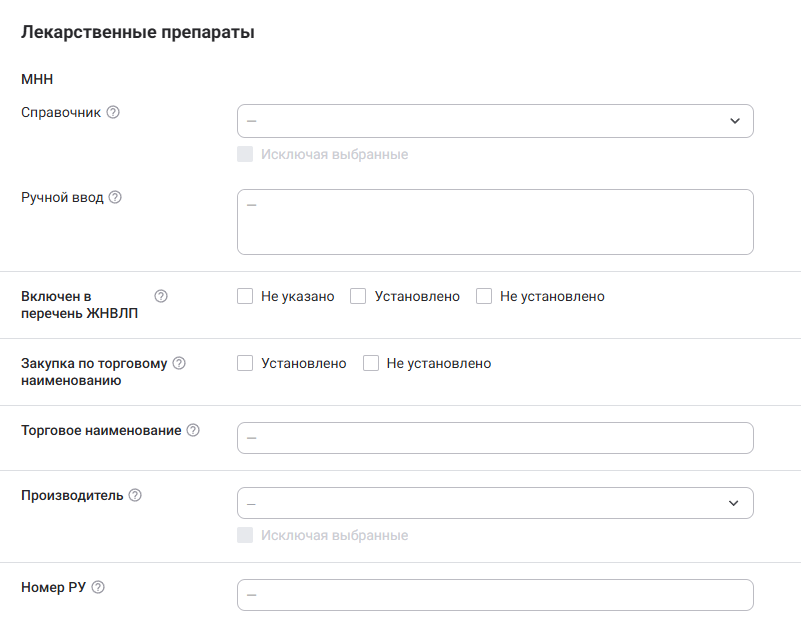801x624 pixels.
Task: Click help icon near Торговое наименование
Action: point(193,430)
